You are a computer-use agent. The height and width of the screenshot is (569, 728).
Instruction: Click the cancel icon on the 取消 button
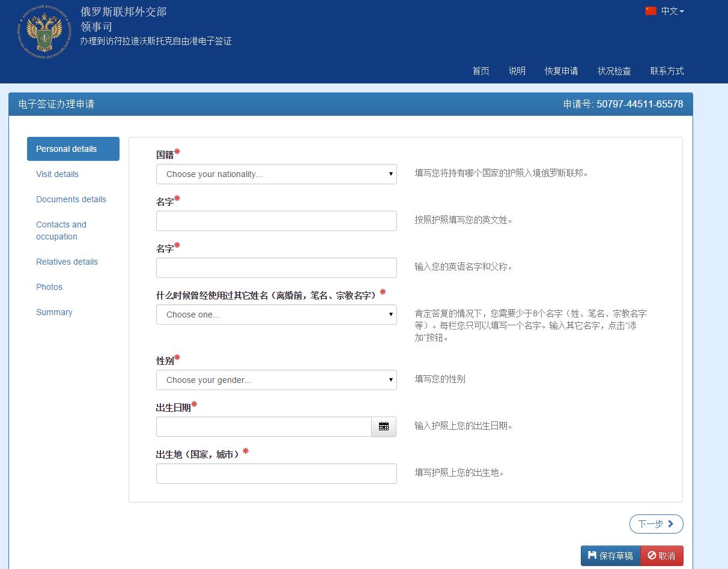tap(652, 555)
